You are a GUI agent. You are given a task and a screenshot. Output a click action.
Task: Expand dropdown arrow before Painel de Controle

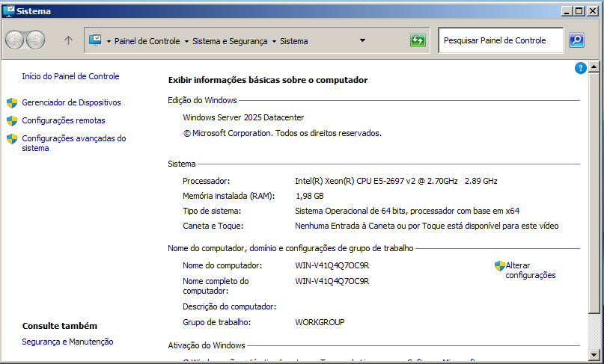(109, 41)
